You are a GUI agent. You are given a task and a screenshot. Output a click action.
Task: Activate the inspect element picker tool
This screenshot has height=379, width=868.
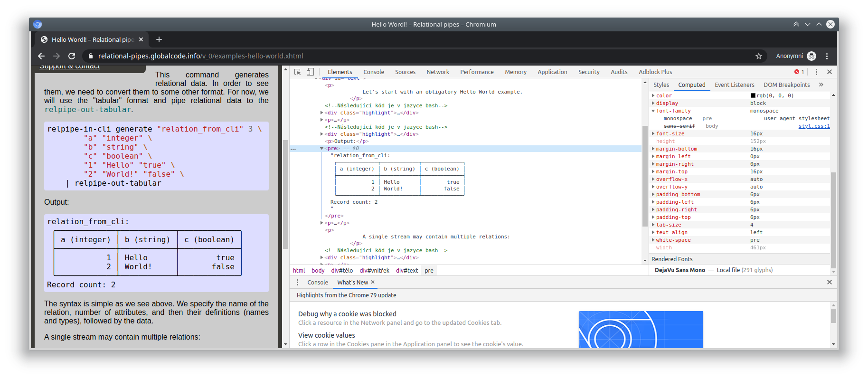pyautogui.click(x=297, y=72)
